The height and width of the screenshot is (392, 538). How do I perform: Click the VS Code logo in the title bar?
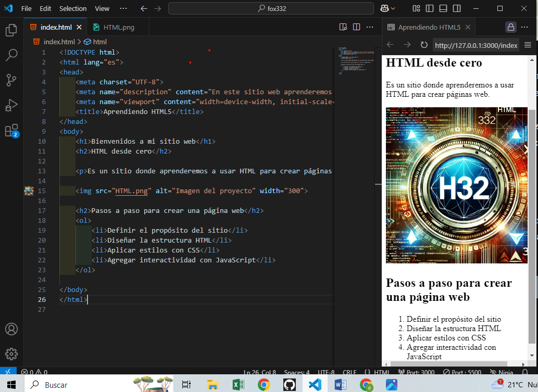8,8
